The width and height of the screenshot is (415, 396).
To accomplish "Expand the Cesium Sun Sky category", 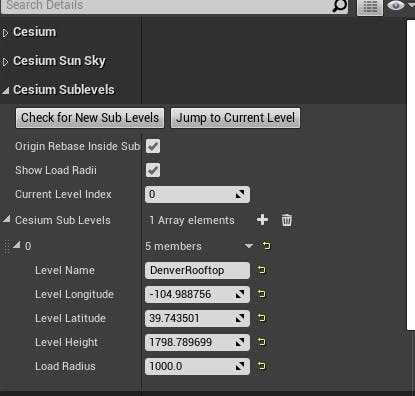I will coord(5,62).
